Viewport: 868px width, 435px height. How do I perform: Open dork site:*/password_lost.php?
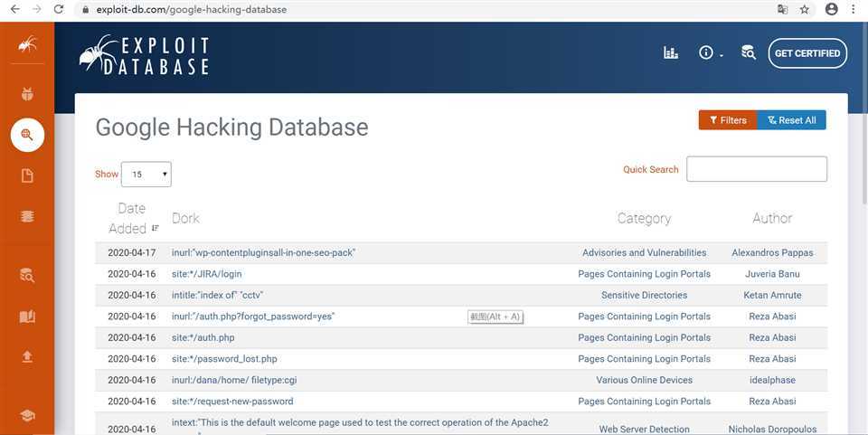pos(224,359)
